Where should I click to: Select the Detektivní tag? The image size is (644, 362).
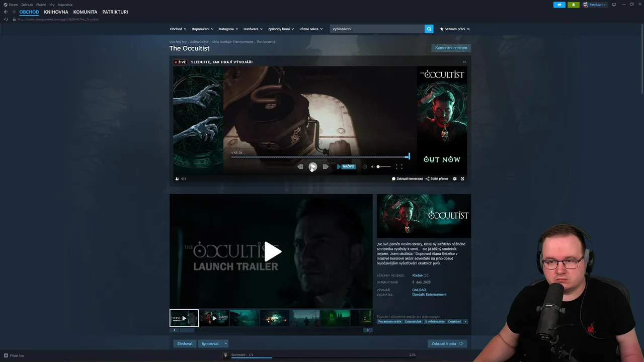454,321
